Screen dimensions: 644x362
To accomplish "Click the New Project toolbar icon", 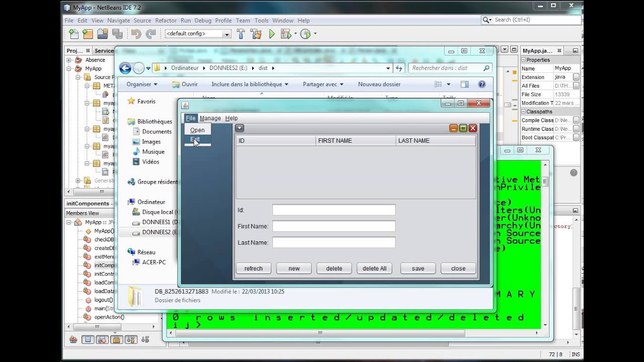I will tap(88, 34).
